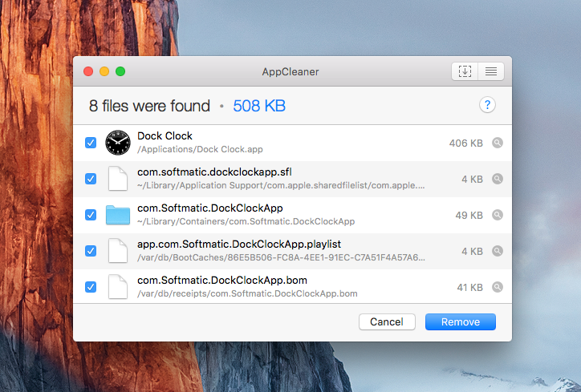Click the 406 KB size value
Screen dimensions: 581x392
pos(465,143)
